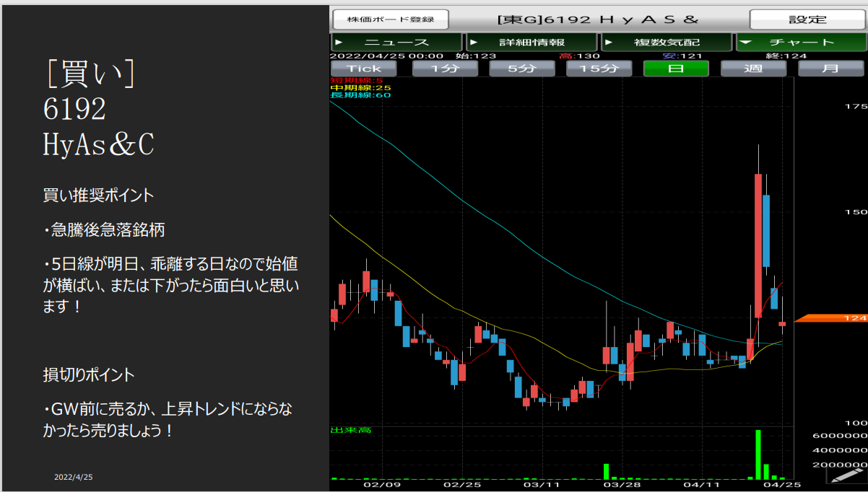This screenshot has width=868, height=492.
Task: Click the 終:124 closing price text
Action: pos(786,56)
